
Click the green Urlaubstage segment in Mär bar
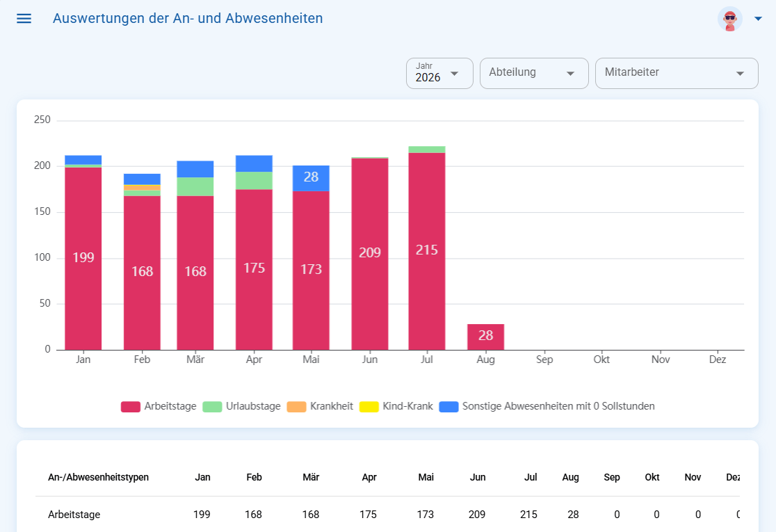[x=195, y=186]
